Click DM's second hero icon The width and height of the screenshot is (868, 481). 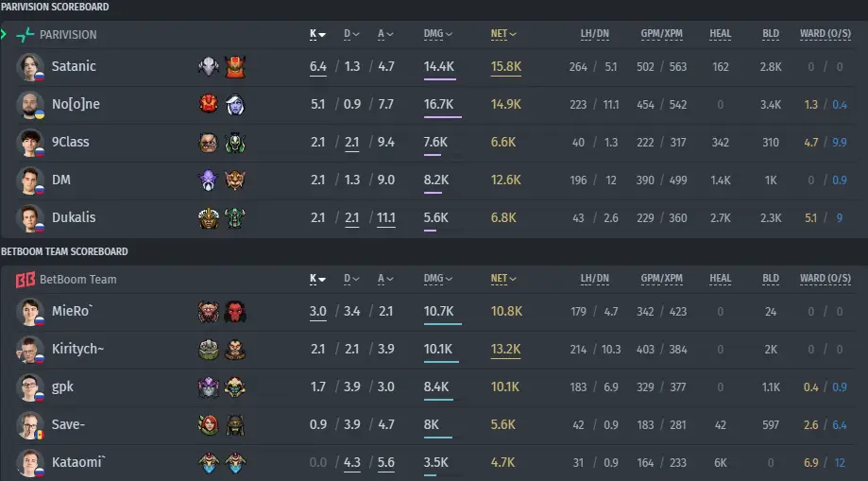coord(235,180)
